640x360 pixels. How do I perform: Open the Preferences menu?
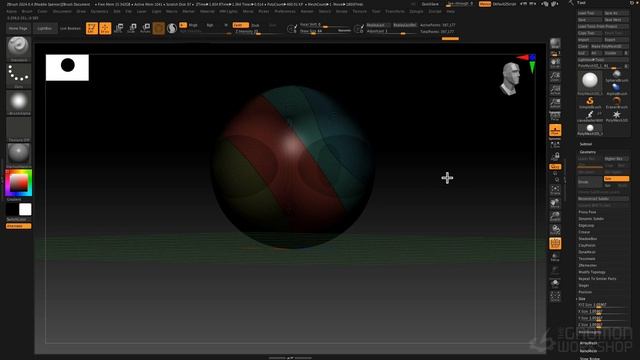coord(284,11)
